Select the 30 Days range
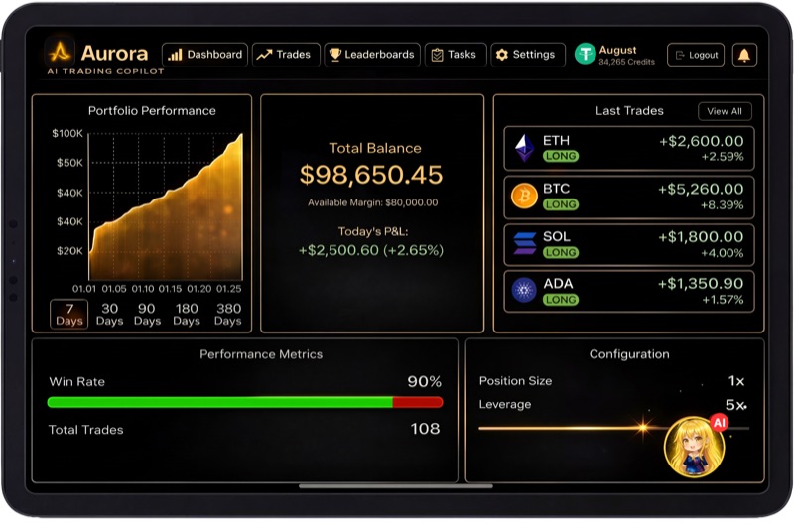Viewport: 794px width, 532px height. coord(109,315)
